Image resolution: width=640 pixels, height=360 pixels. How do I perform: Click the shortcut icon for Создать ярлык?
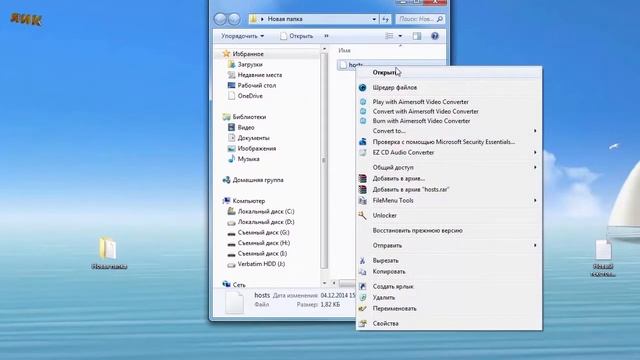pos(362,287)
